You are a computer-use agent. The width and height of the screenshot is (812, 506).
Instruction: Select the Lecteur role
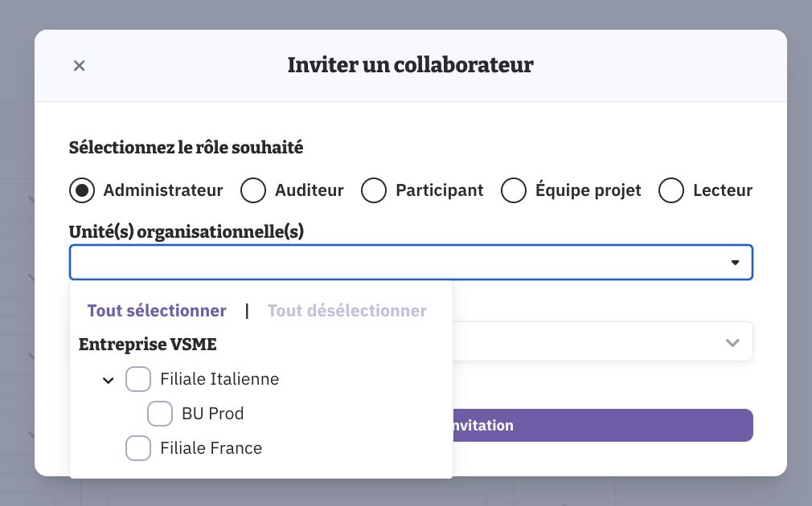671,190
